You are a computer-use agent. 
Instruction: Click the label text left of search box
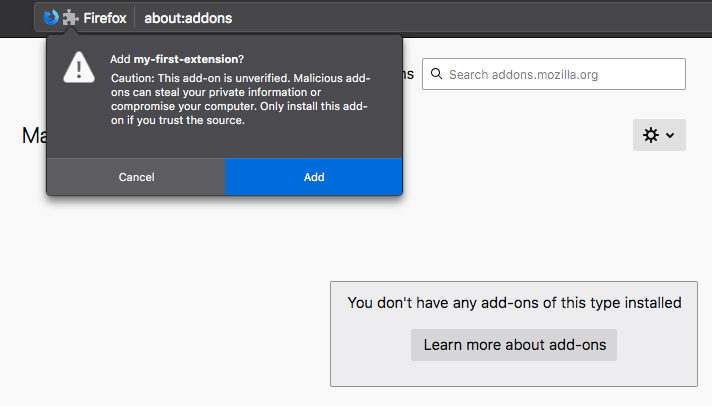click(x=409, y=74)
